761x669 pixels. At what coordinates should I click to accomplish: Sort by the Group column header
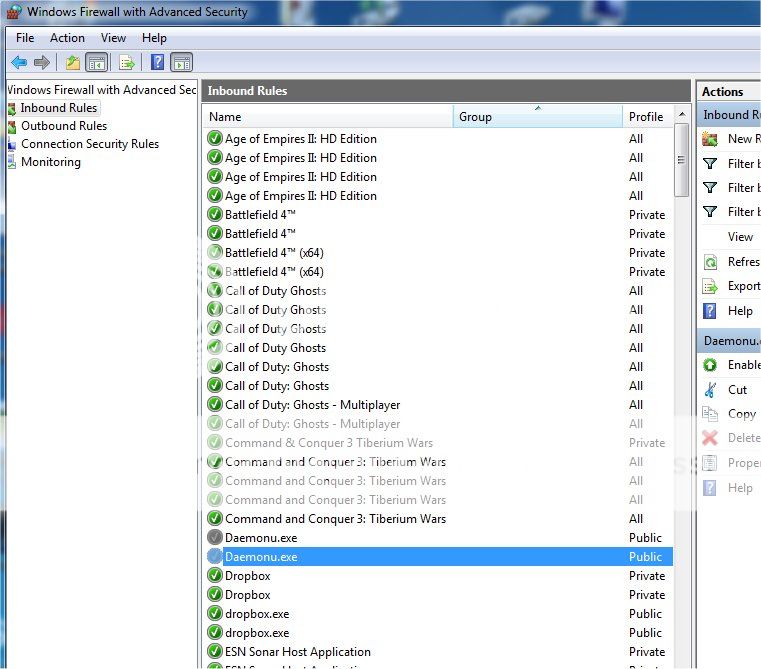pos(538,117)
